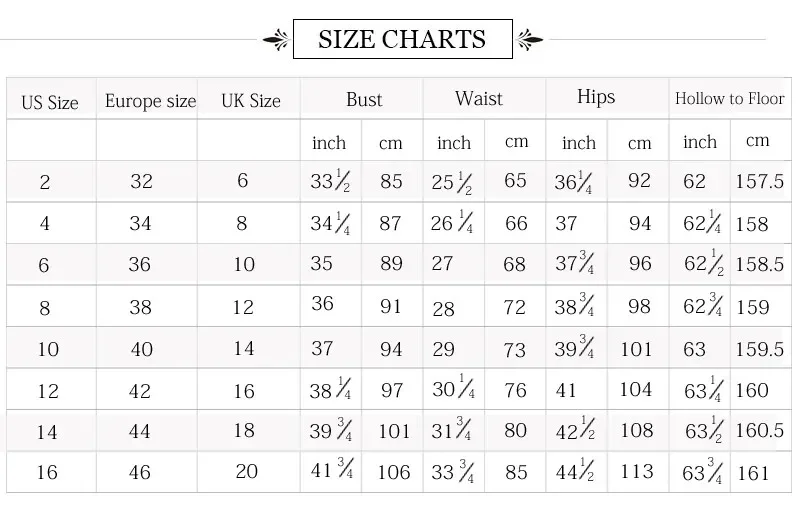Click the 159.5 cm hollow to floor cell

click(x=759, y=350)
